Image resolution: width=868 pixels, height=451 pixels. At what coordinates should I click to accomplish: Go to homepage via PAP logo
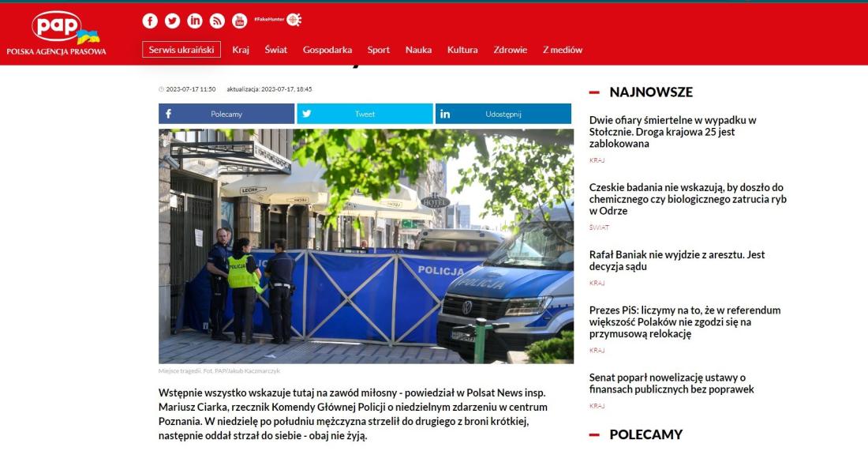click(x=57, y=33)
